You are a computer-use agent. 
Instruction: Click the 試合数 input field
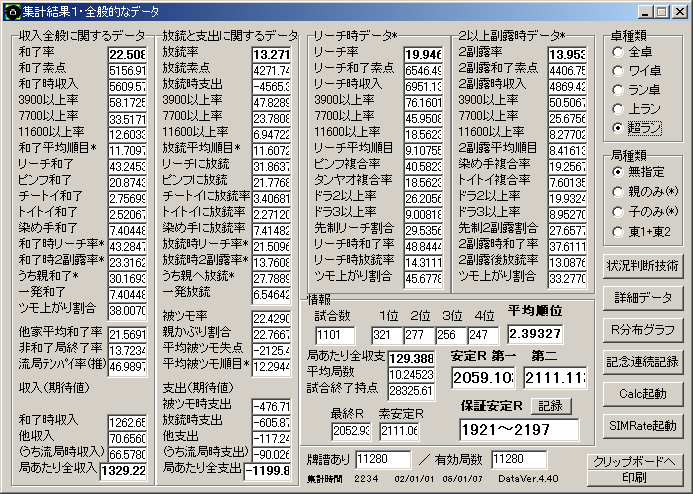(335, 334)
